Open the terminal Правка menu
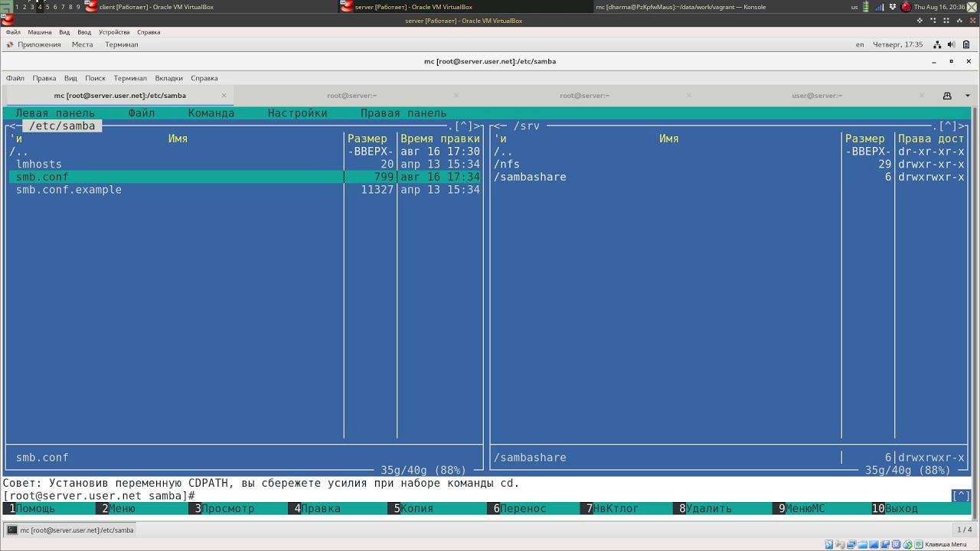980x551 pixels. (44, 78)
